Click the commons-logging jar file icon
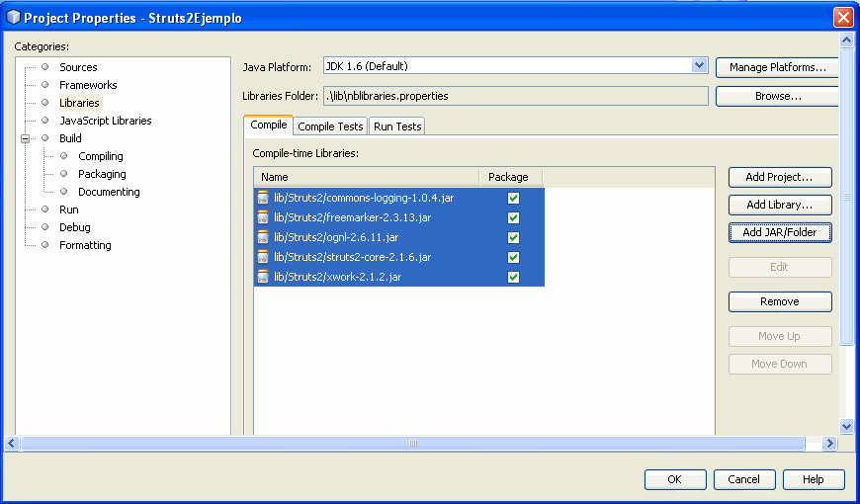 click(263, 198)
